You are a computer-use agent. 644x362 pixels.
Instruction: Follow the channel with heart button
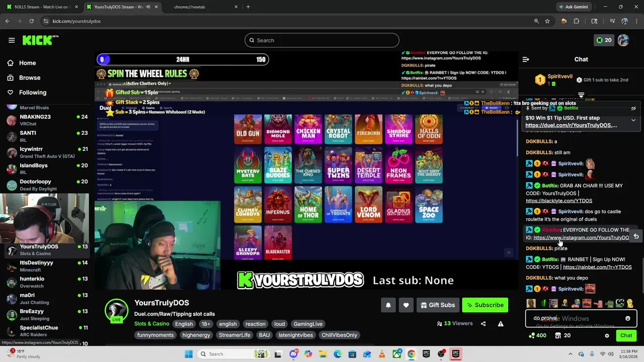pos(406,305)
